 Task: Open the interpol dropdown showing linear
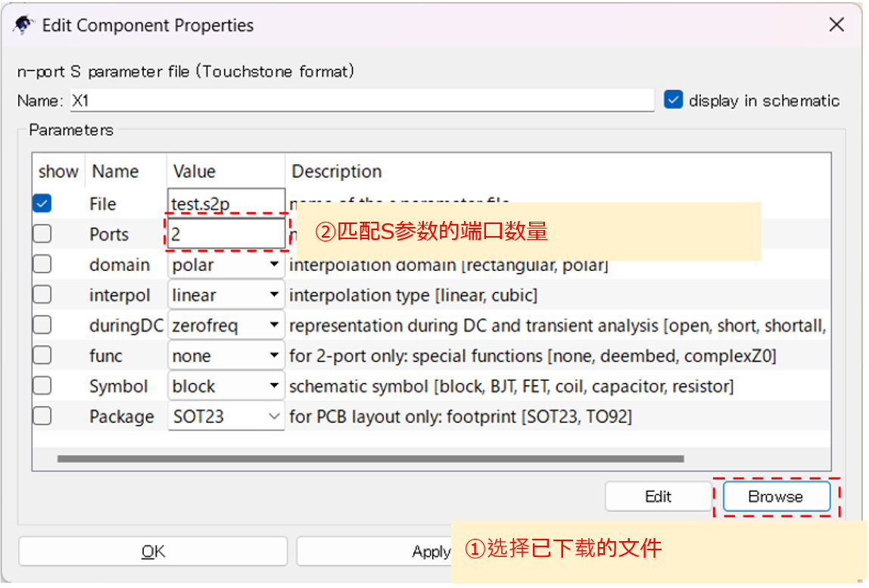click(274, 294)
